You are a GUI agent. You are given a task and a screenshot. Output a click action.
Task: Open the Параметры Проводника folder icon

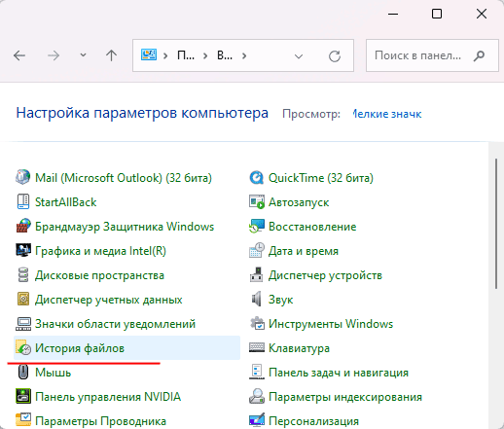(23, 420)
